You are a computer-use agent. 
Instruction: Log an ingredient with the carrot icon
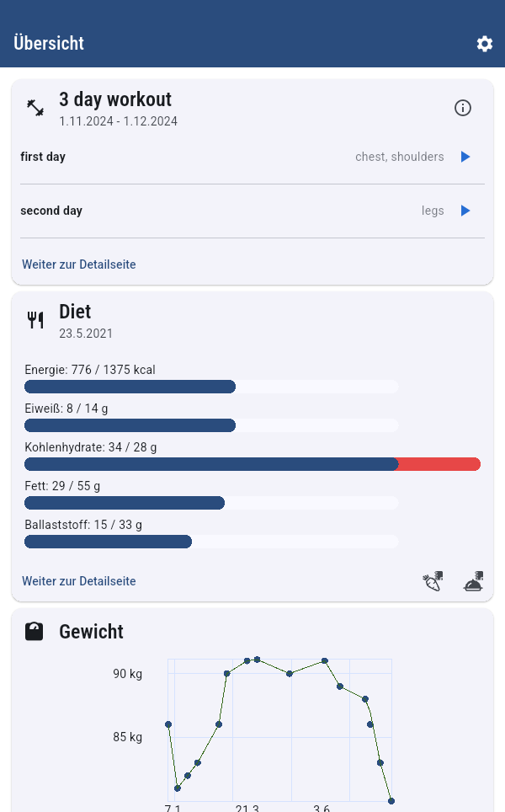433,581
